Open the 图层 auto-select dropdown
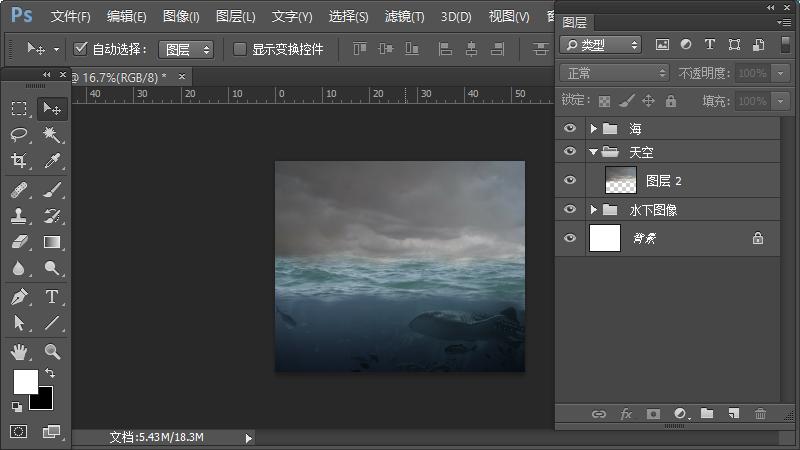This screenshot has width=800, height=450. (x=186, y=49)
